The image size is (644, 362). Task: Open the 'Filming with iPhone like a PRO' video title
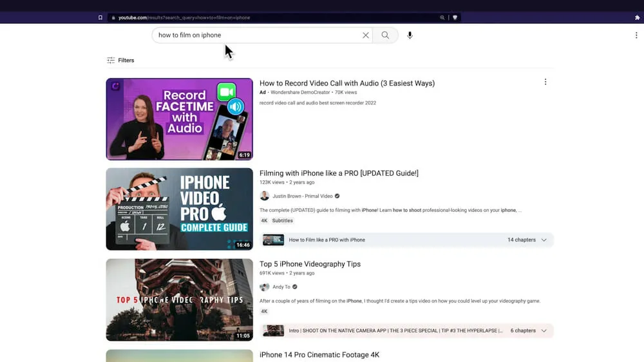pyautogui.click(x=339, y=173)
